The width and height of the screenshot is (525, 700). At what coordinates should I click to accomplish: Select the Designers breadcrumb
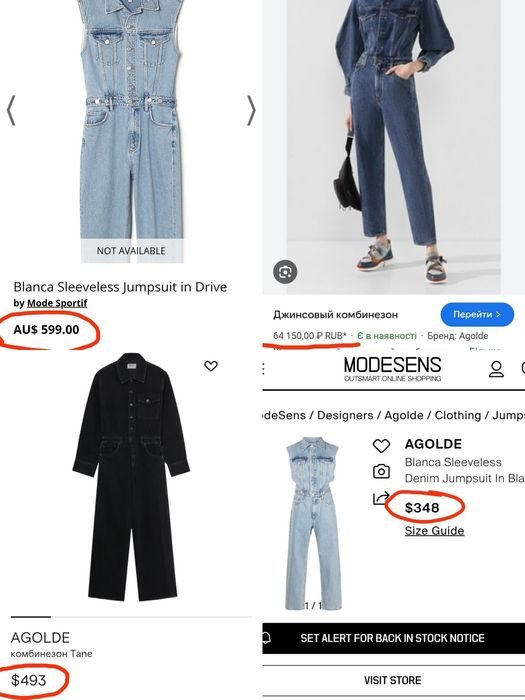(x=345, y=415)
